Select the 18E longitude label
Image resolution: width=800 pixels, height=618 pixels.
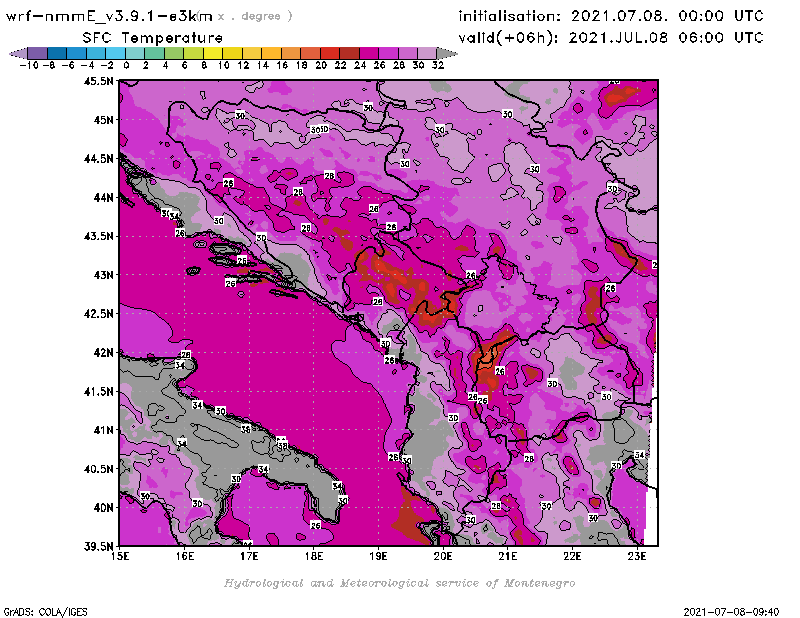[x=314, y=556]
